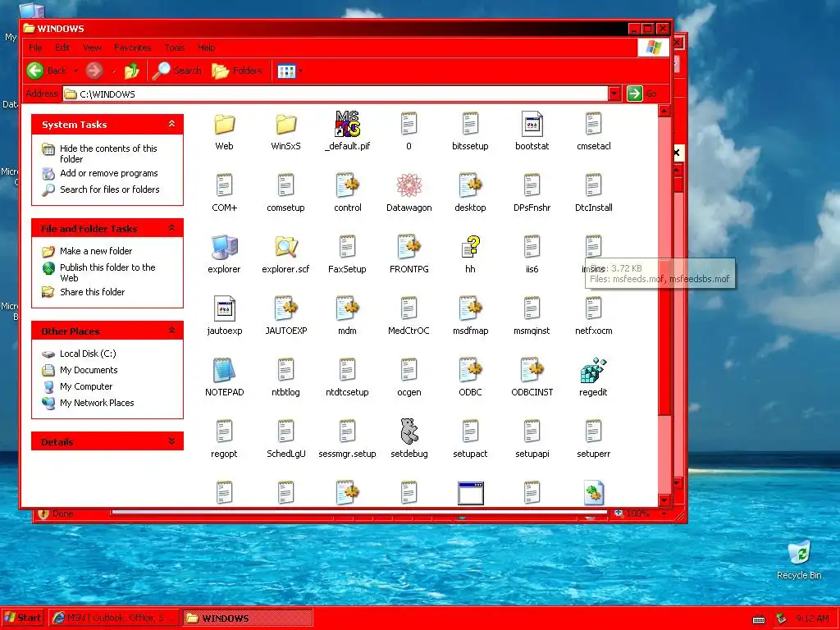Select the msdfmap file icon
The width and height of the screenshot is (840, 630).
470,308
